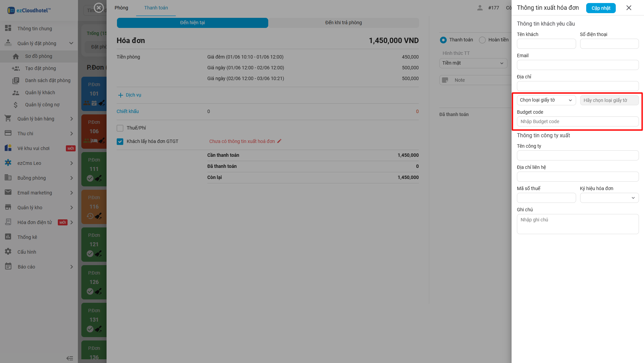Select the Hoàn tiền radio option
The height and width of the screenshot is (363, 644).
pos(482,40)
